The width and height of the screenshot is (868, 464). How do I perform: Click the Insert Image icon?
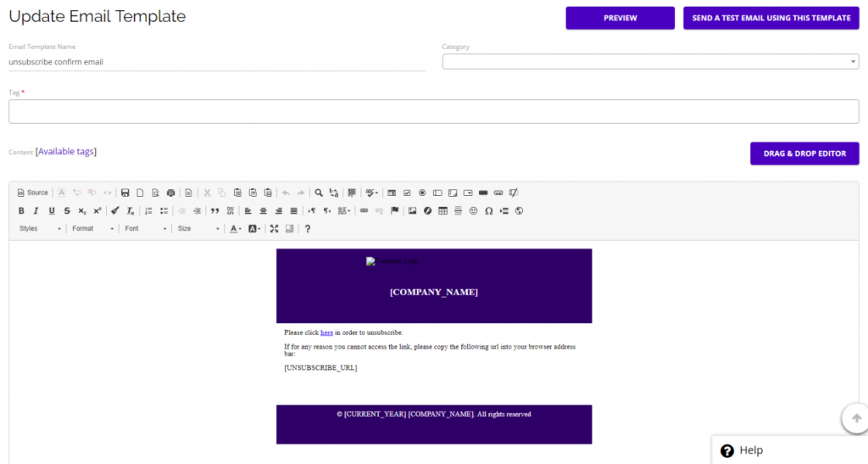point(413,210)
